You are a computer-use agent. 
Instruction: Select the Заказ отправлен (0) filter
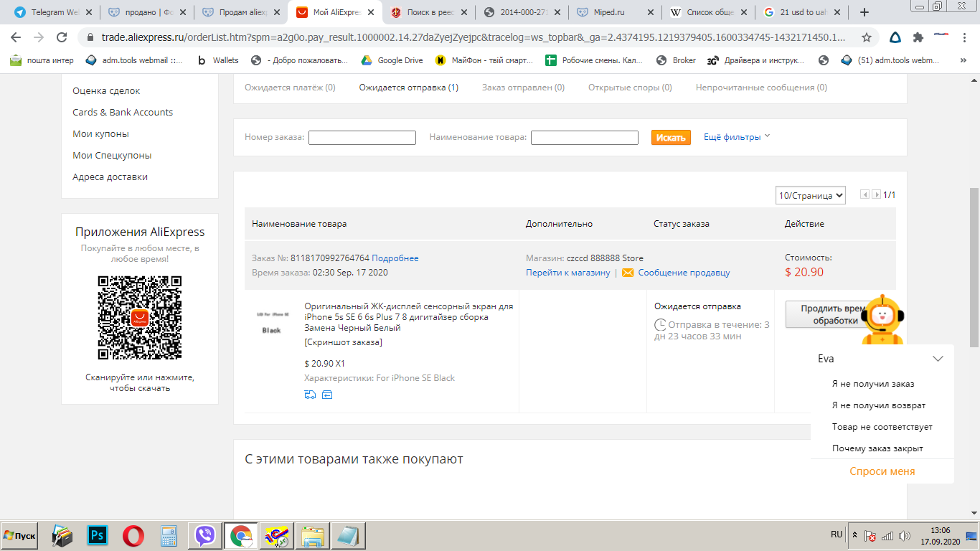pos(523,88)
